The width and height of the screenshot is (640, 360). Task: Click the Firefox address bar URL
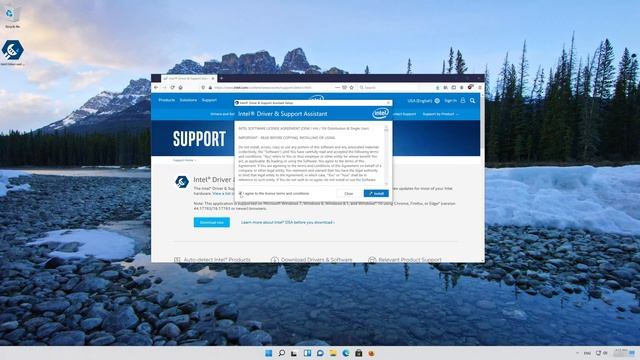coord(263,87)
